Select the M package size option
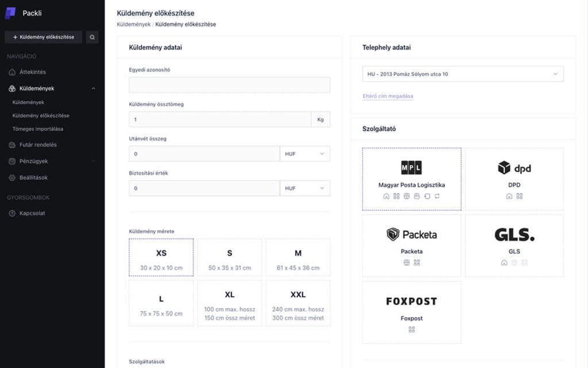This screenshot has width=588, height=368. (298, 258)
